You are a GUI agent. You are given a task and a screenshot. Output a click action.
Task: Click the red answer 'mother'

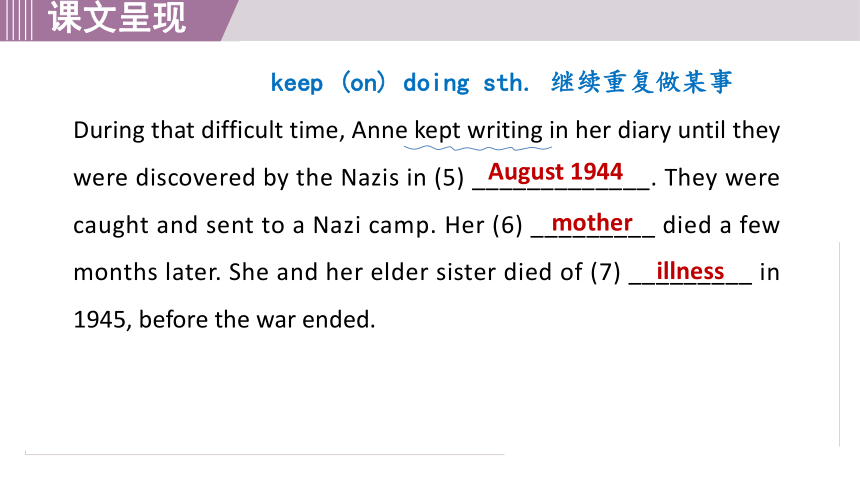coord(592,223)
